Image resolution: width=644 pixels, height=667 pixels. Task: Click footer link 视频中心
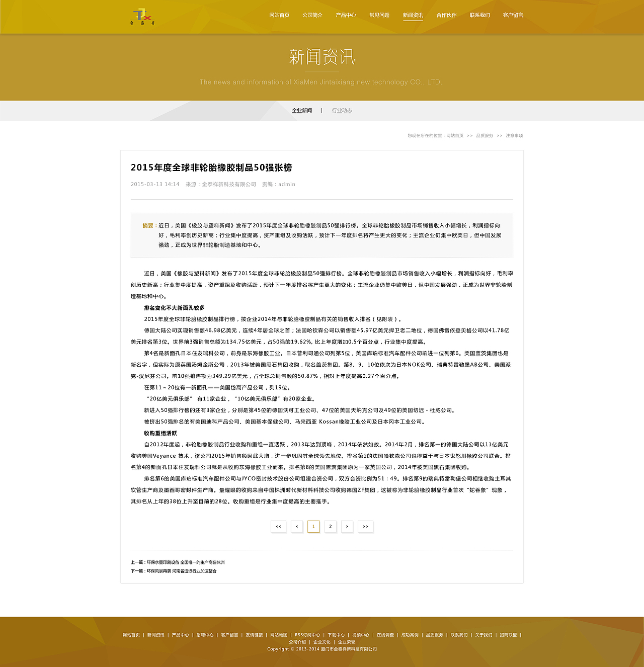point(361,635)
